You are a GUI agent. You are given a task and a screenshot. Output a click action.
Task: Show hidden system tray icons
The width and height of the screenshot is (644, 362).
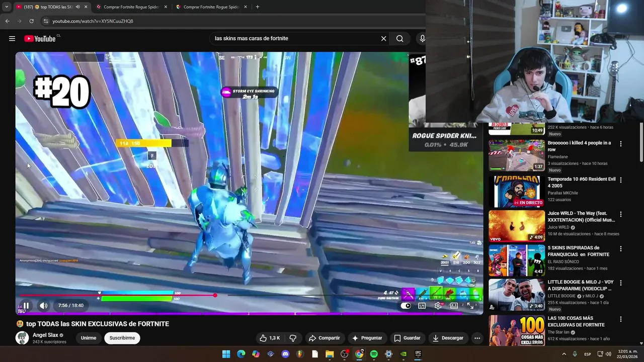click(564, 354)
